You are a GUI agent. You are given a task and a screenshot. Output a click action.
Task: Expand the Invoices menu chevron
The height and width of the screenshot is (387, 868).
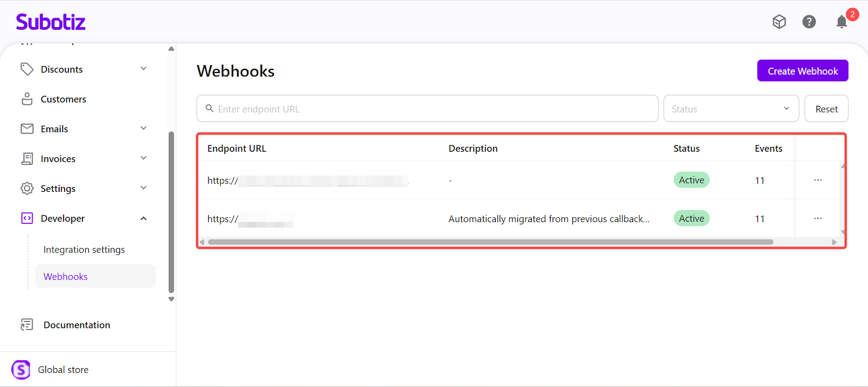point(144,158)
